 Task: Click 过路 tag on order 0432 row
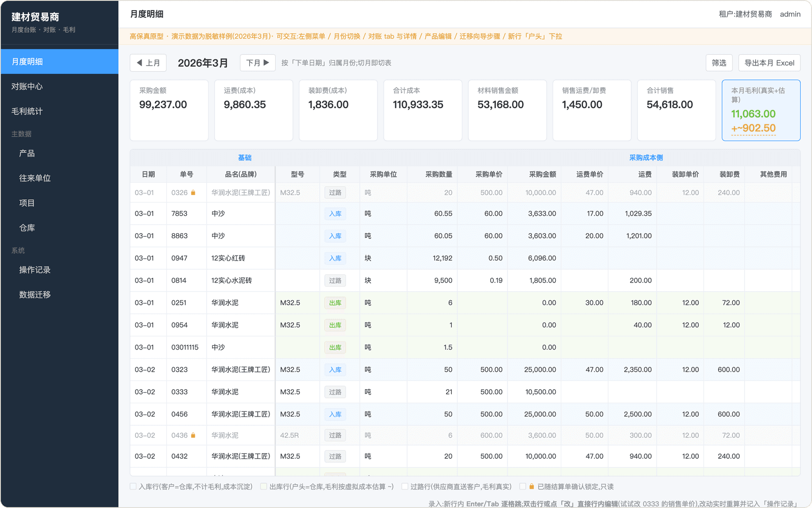pyautogui.click(x=335, y=457)
